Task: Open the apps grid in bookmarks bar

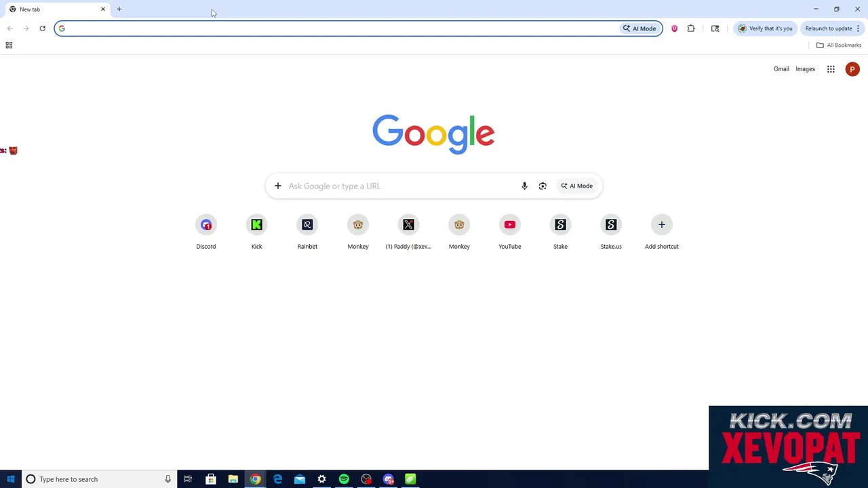Action: [9, 45]
